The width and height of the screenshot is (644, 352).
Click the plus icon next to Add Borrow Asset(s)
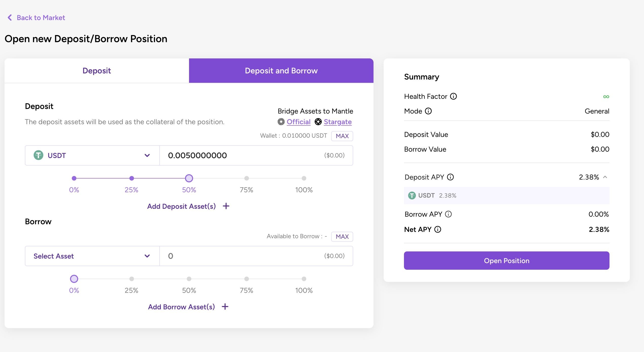pos(225,307)
